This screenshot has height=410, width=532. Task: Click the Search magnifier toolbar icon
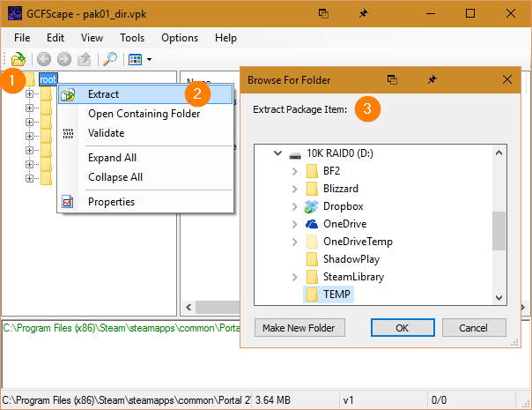(110, 59)
